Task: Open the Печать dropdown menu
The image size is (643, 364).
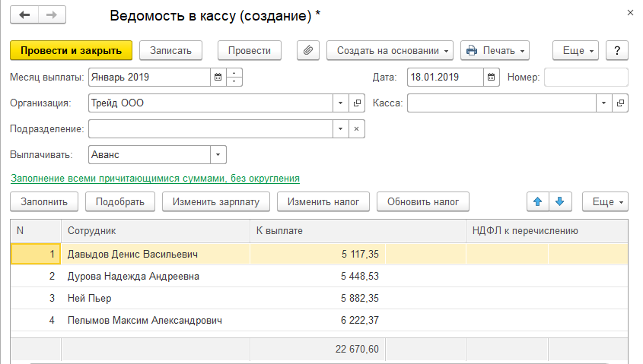Action: 495,50
